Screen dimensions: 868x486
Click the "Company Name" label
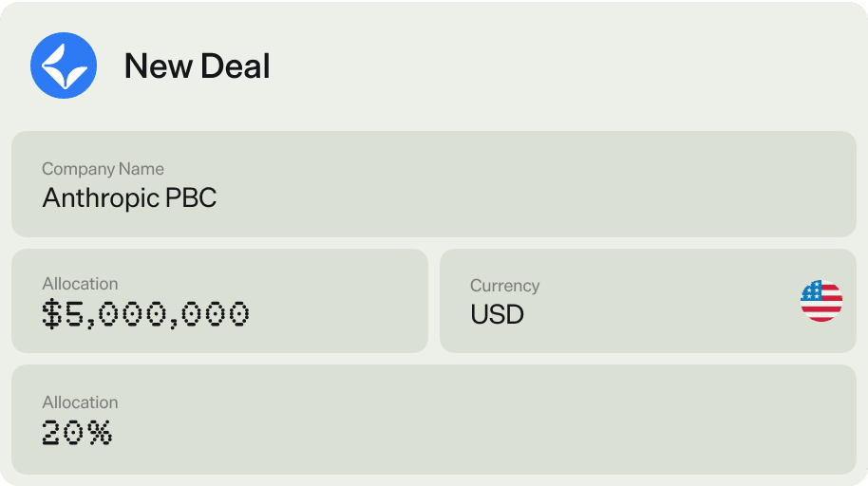[x=103, y=169]
